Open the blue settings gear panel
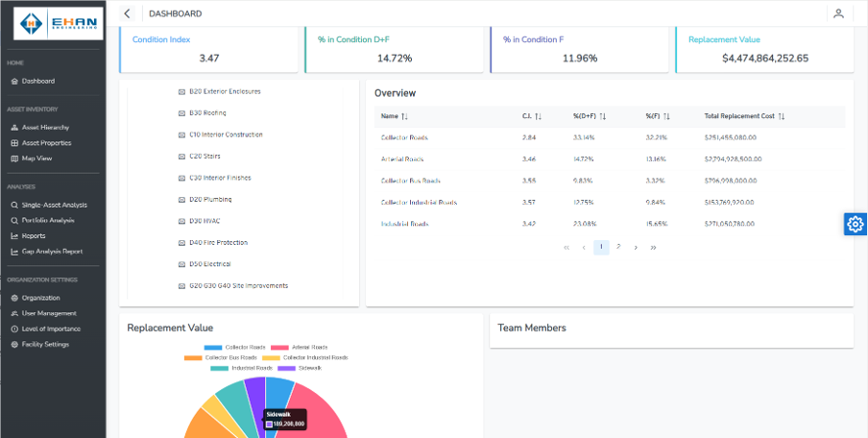 coord(856,224)
